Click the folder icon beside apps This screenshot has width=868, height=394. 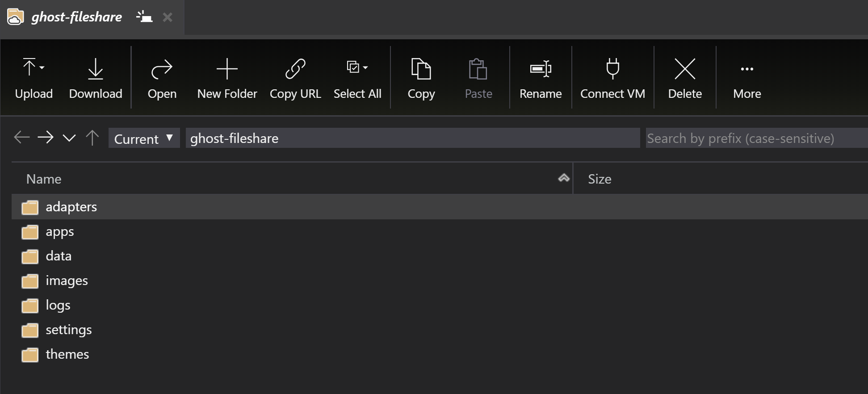pyautogui.click(x=30, y=232)
